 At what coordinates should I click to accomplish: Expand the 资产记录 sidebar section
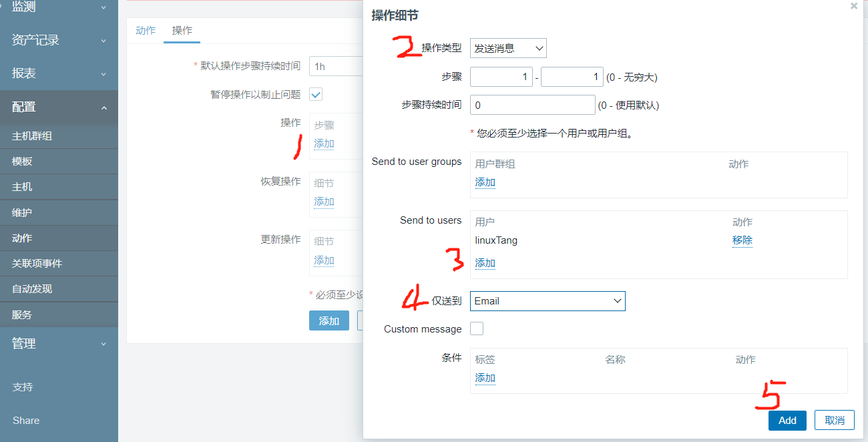(59, 40)
